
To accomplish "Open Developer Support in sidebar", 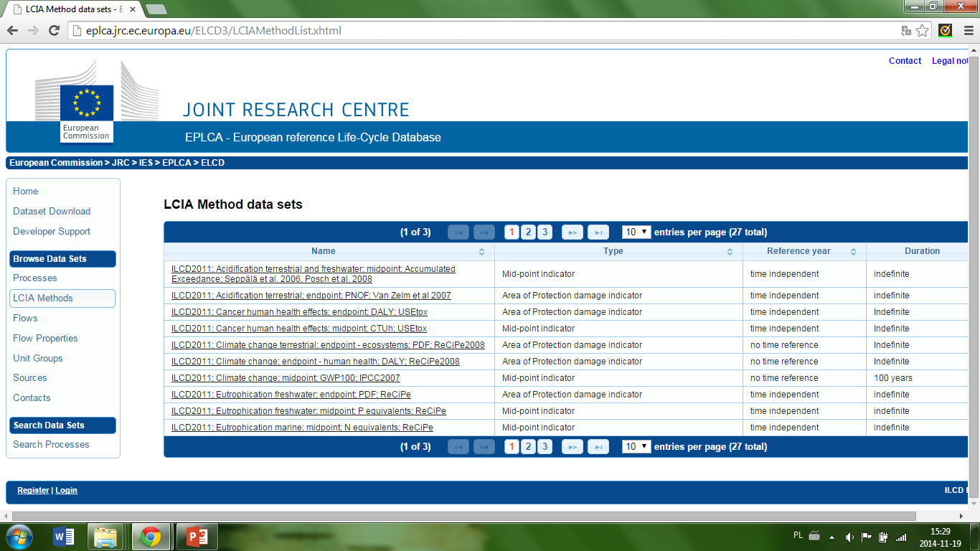I will pos(52,231).
